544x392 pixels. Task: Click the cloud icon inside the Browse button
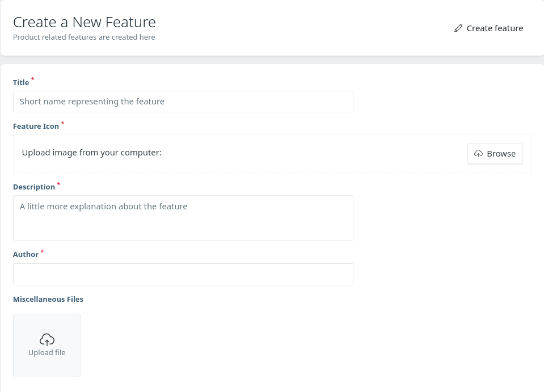click(478, 153)
